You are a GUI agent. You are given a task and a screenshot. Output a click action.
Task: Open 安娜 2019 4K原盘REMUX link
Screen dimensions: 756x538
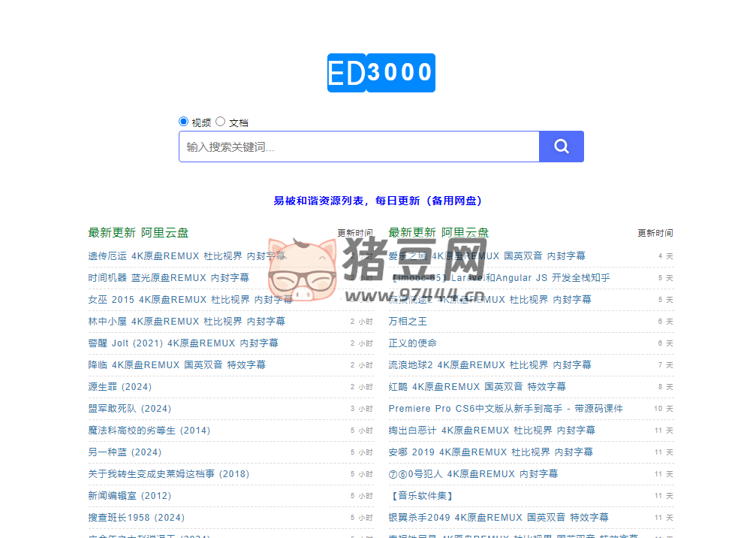point(491,452)
